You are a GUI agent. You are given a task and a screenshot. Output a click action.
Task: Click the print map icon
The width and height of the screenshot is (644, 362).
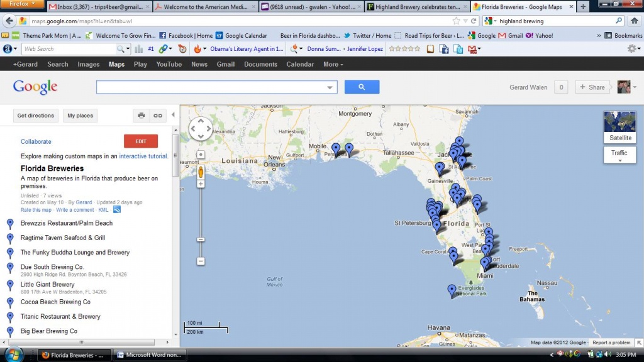142,116
